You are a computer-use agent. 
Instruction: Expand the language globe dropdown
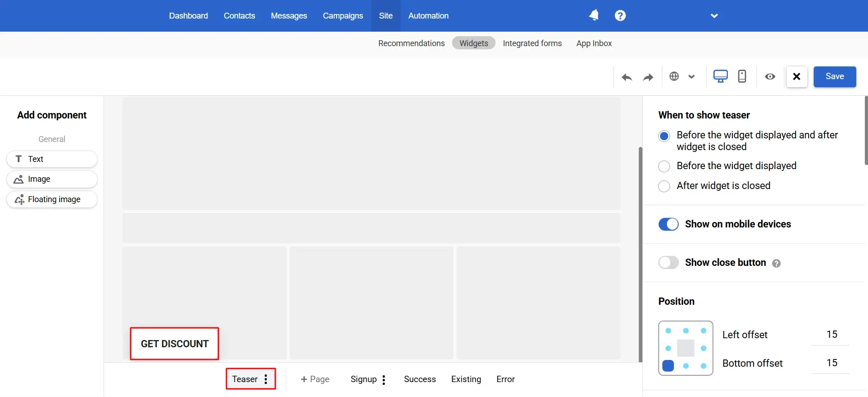pos(682,76)
